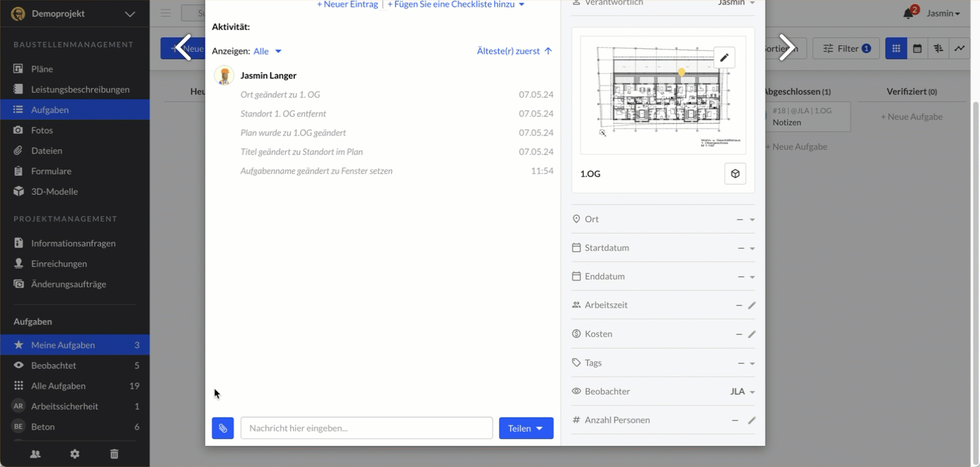980x467 pixels.
Task: Edit Arbeitszeit with pencil icon
Action: pyautogui.click(x=751, y=306)
